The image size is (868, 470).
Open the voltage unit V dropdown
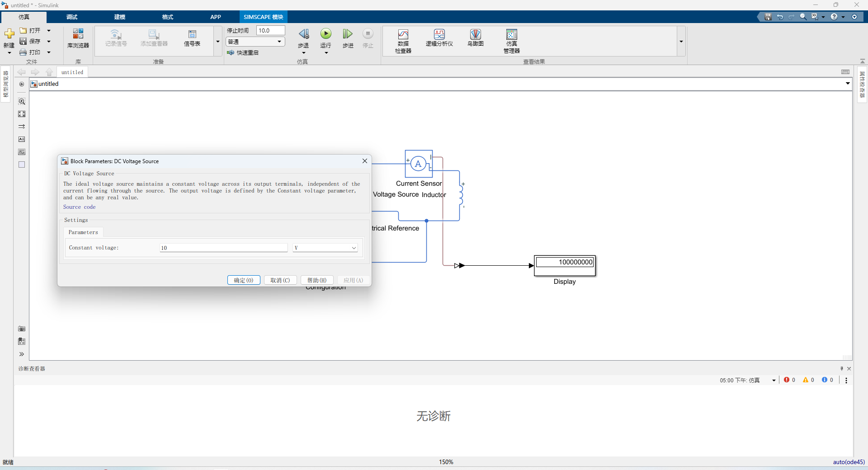pos(325,248)
